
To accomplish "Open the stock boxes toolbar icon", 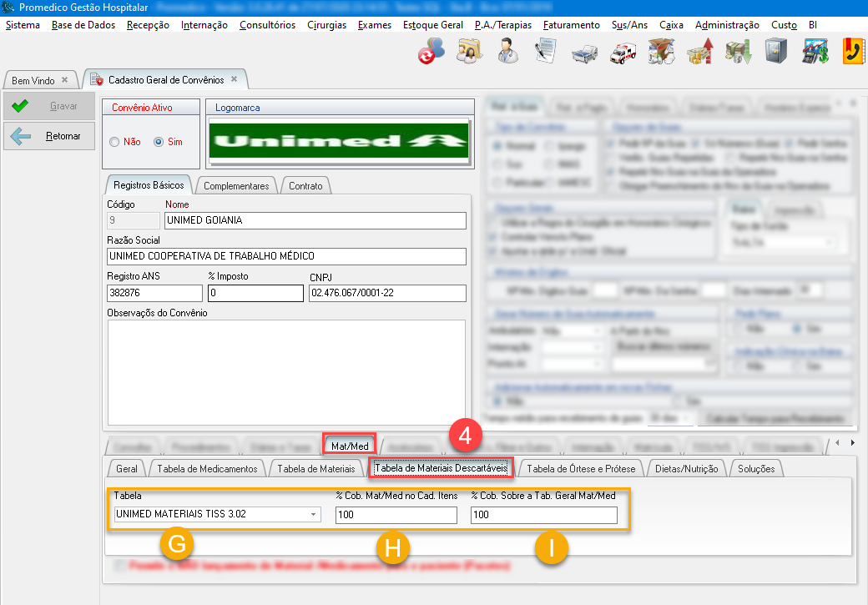I will 662,51.
